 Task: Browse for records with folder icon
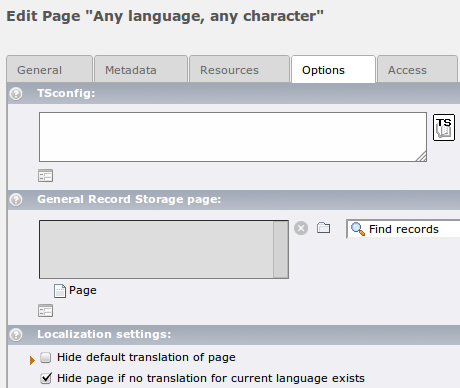pos(323,228)
